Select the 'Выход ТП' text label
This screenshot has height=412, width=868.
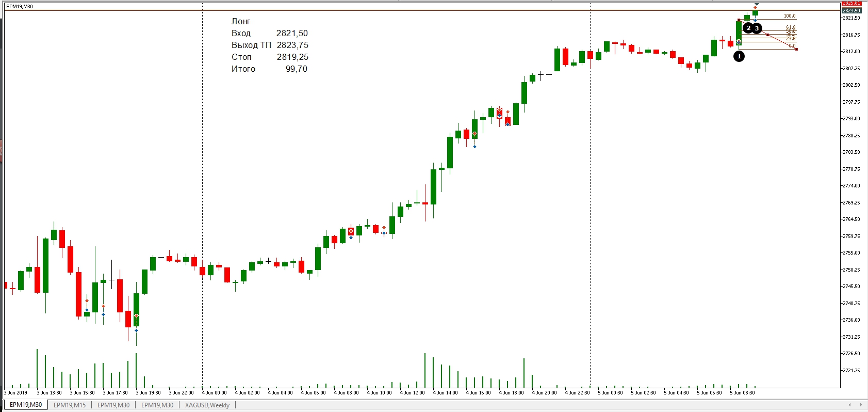point(251,45)
